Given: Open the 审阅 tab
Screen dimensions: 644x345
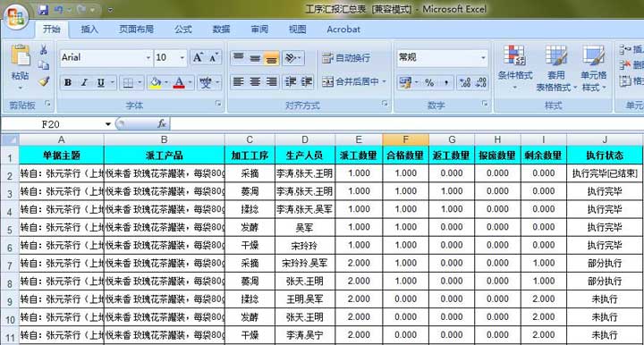Looking at the screenshot, I should (x=259, y=29).
